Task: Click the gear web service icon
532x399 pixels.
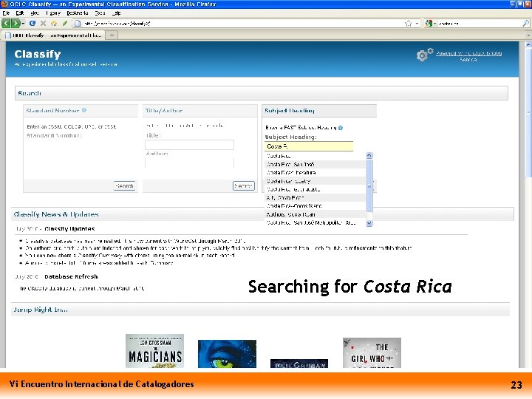Action: 424,55
